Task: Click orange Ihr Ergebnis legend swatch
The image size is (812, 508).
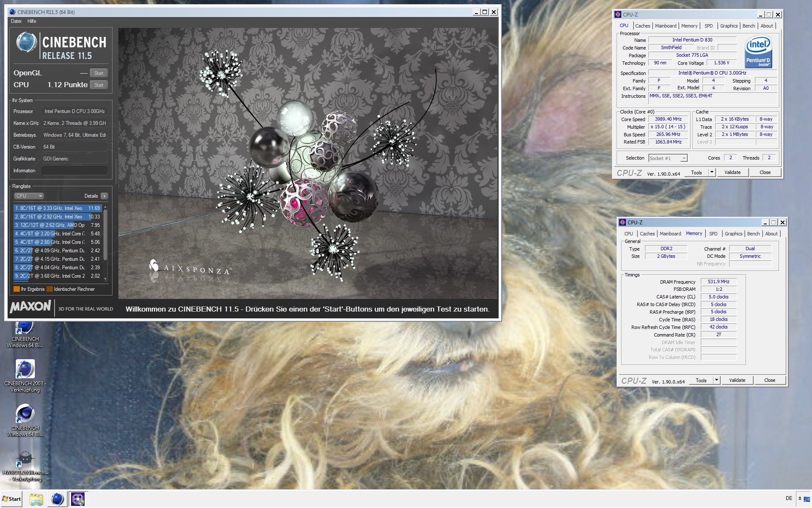Action: click(16, 289)
